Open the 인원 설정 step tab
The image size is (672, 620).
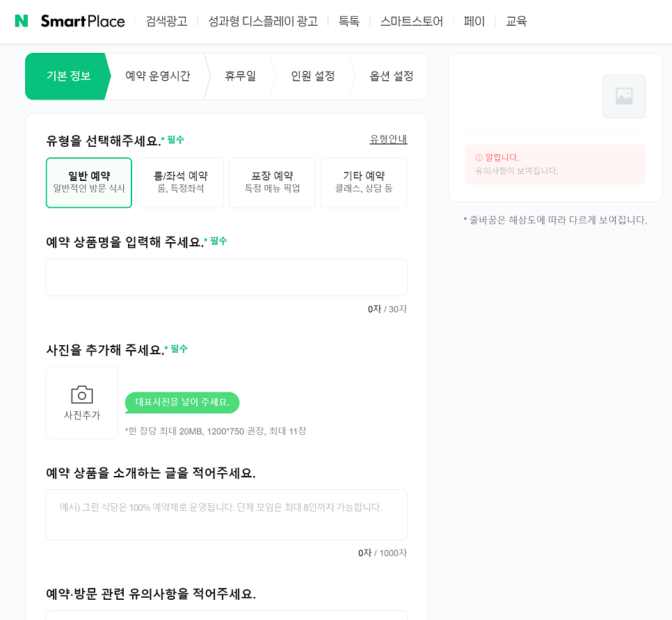(x=312, y=76)
